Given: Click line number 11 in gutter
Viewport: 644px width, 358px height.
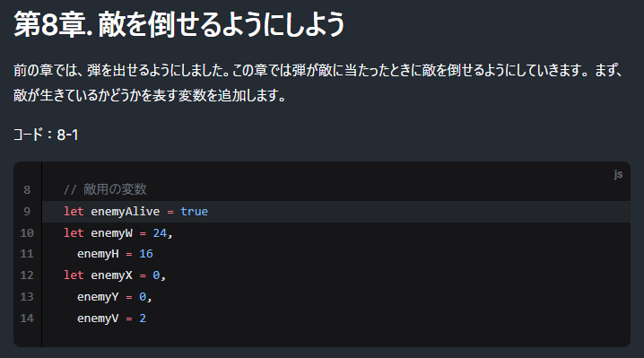Looking at the screenshot, I should (27, 254).
